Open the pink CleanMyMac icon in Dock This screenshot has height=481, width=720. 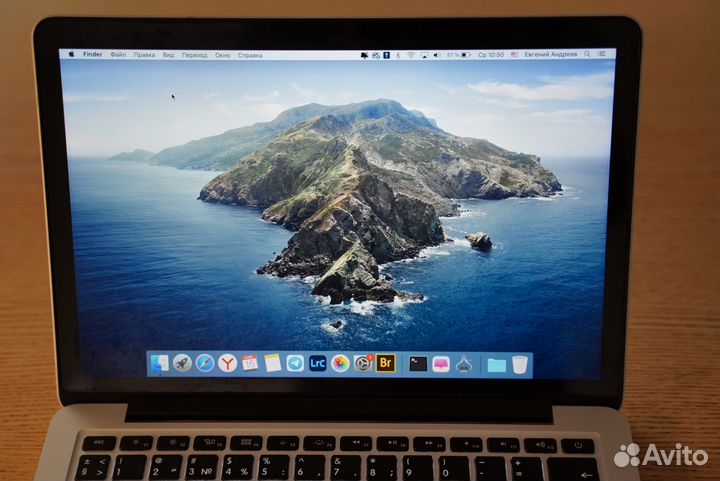[x=441, y=364]
